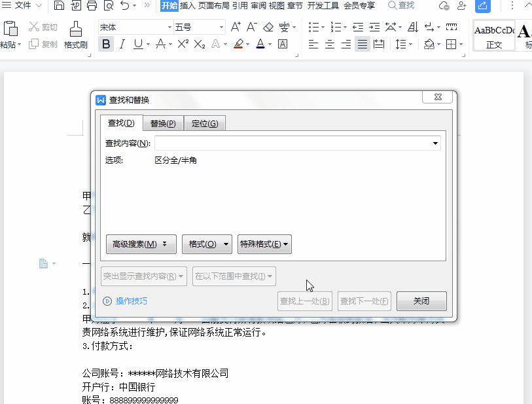Click the Decrease indent icon

click(358, 27)
